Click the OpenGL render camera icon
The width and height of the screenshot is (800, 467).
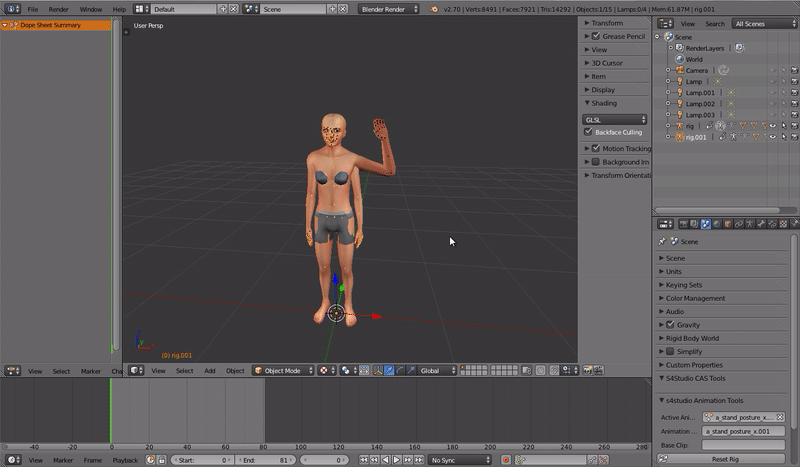pos(587,371)
